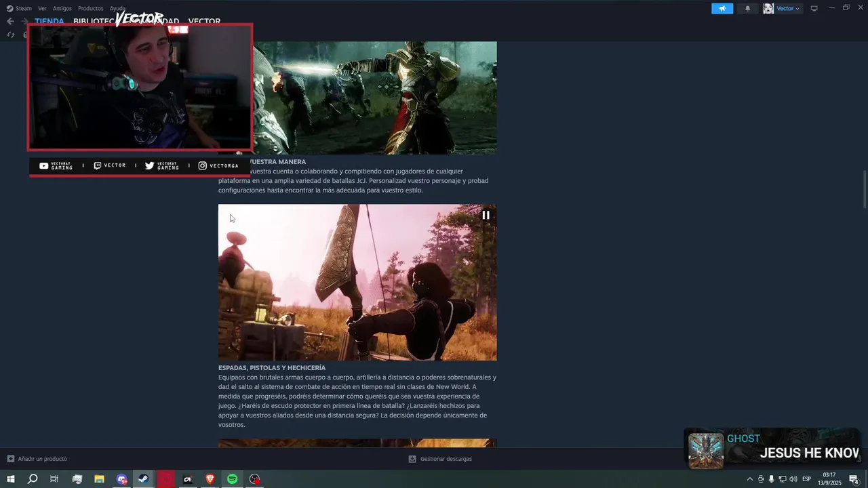Open the Steam menu
Image resolution: width=868 pixels, height=488 pixels.
coord(19,8)
